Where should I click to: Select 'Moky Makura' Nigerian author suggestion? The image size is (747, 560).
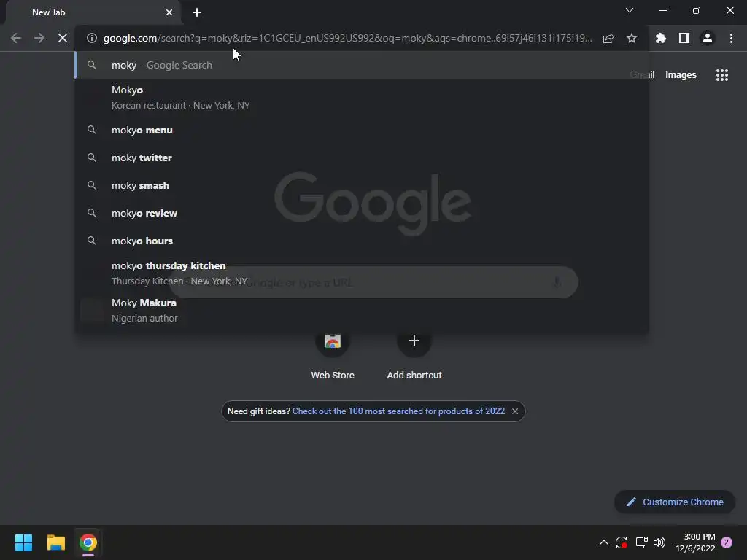coord(362,311)
